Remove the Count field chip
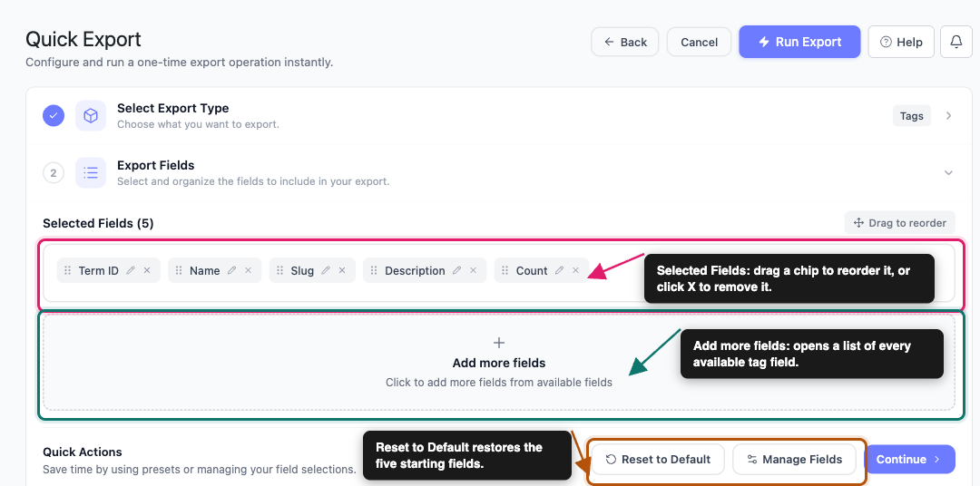980x486 pixels. tap(575, 270)
